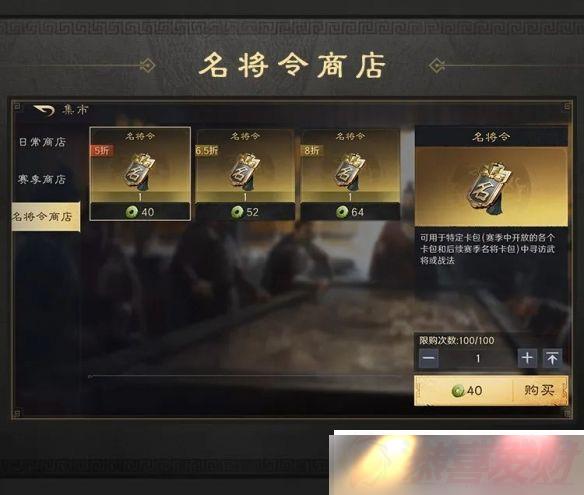584x495 pixels.
Task: Click the large 名将令 badge in detail panel
Action: click(489, 188)
